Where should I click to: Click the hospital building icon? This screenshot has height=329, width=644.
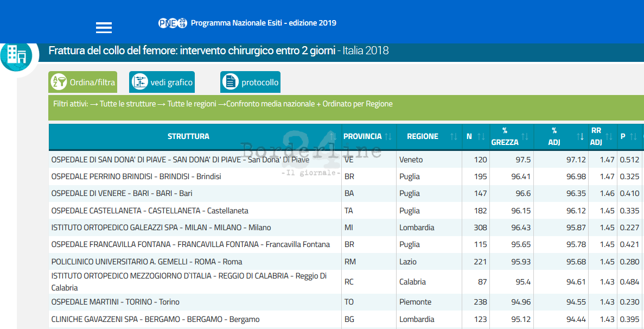(16, 55)
